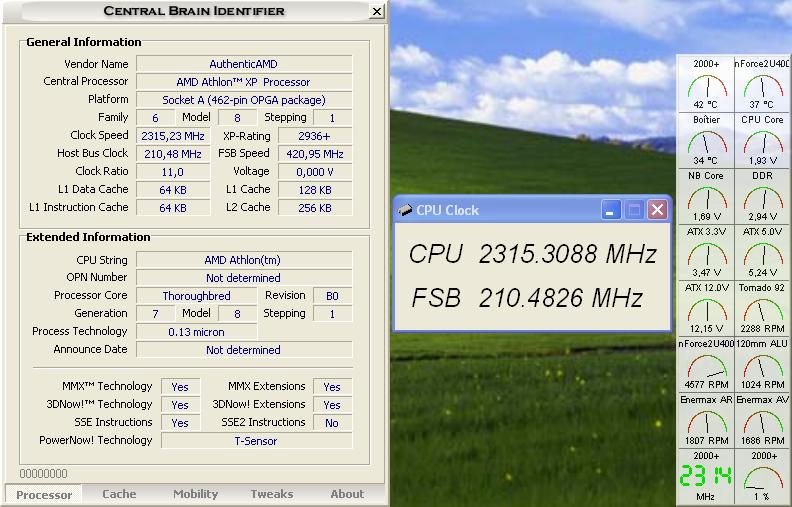Close the CPU Clock window
Image resolution: width=792 pixels, height=507 pixels.
(657, 210)
